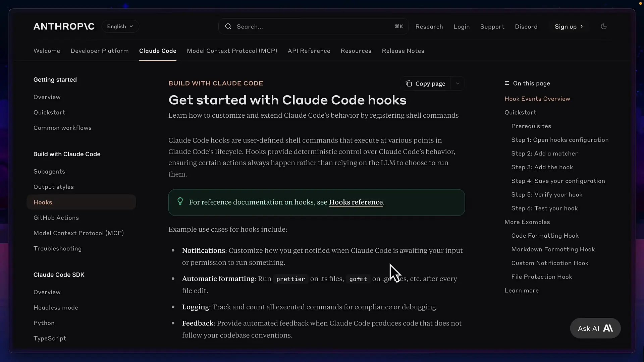This screenshot has height=362, width=644.
Task: Open the English language dropdown
Action: point(120,26)
